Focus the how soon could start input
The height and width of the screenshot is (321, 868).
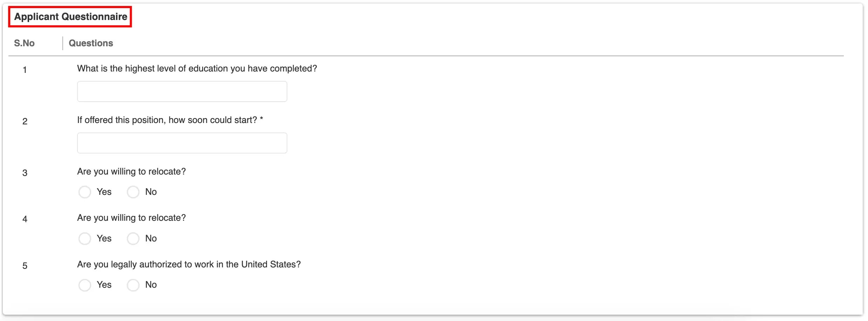[x=182, y=143]
